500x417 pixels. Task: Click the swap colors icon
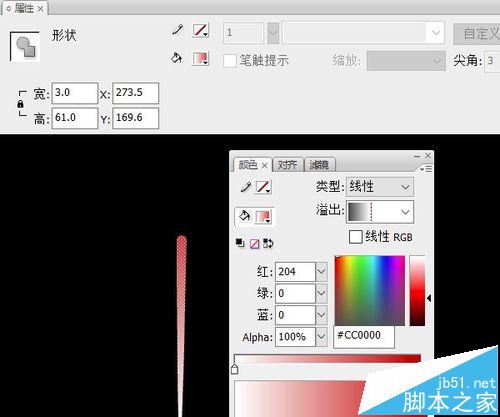tap(268, 243)
